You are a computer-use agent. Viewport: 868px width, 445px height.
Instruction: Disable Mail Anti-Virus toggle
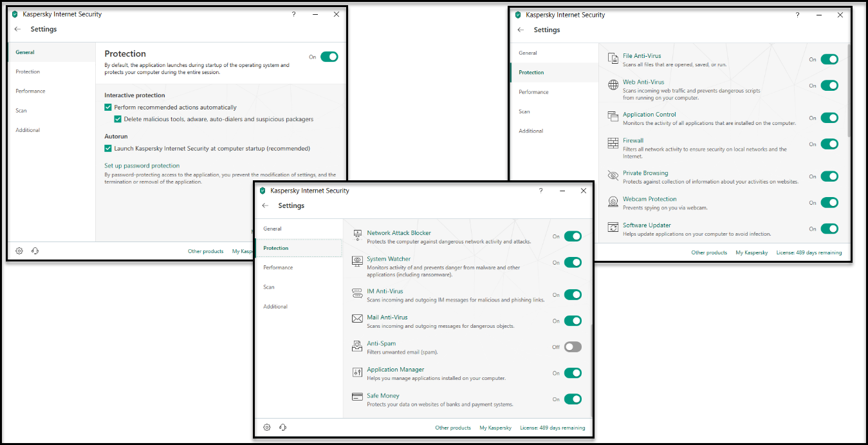pyautogui.click(x=573, y=321)
